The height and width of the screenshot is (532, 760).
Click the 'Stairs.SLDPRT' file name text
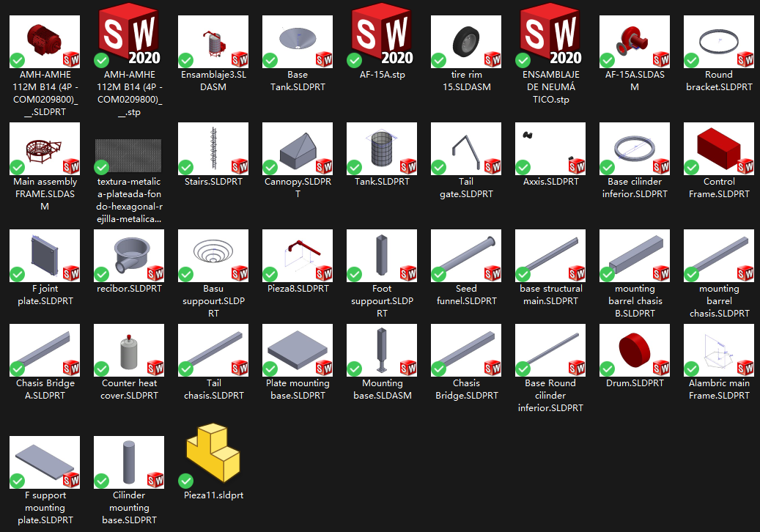[213, 181]
